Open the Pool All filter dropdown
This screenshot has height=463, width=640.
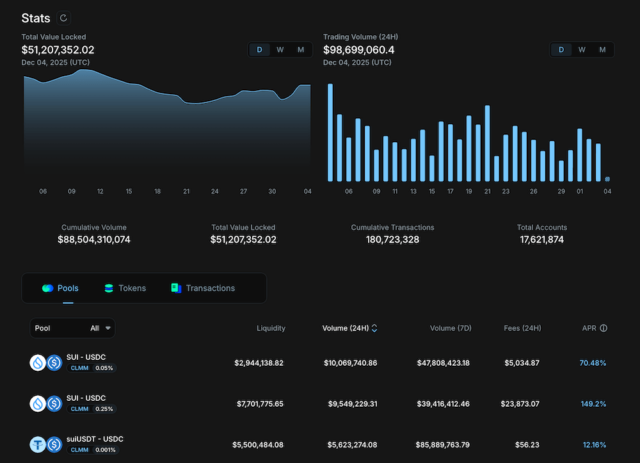point(101,327)
